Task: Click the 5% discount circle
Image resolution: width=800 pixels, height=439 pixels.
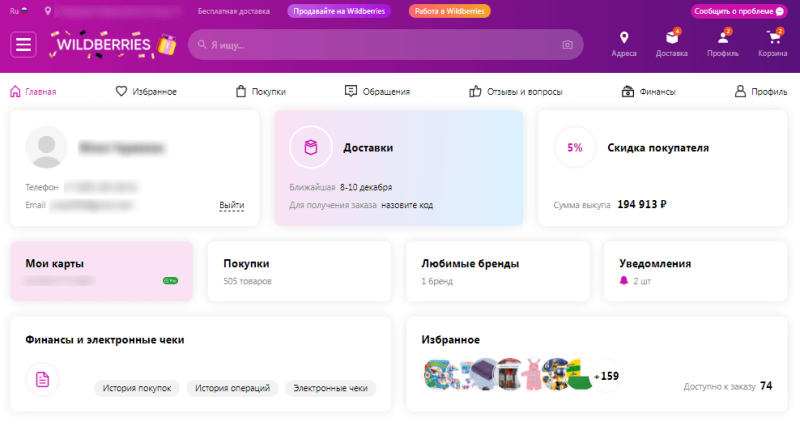Action: point(575,148)
